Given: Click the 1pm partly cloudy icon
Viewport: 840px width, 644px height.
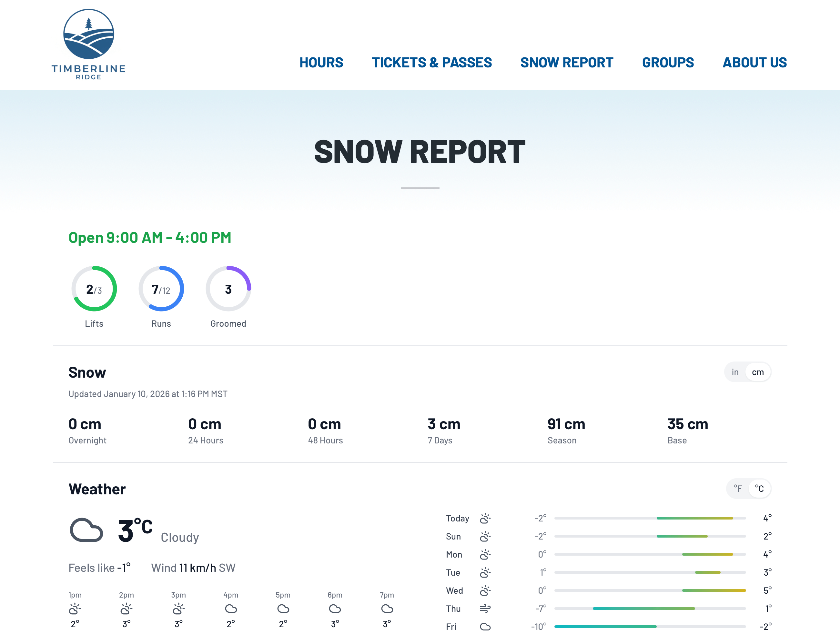Looking at the screenshot, I should (x=75, y=609).
